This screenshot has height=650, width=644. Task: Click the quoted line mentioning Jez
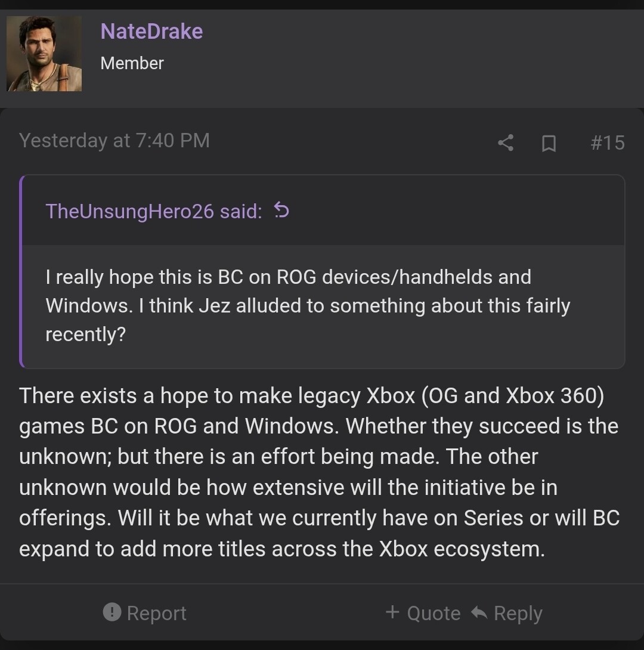click(308, 306)
